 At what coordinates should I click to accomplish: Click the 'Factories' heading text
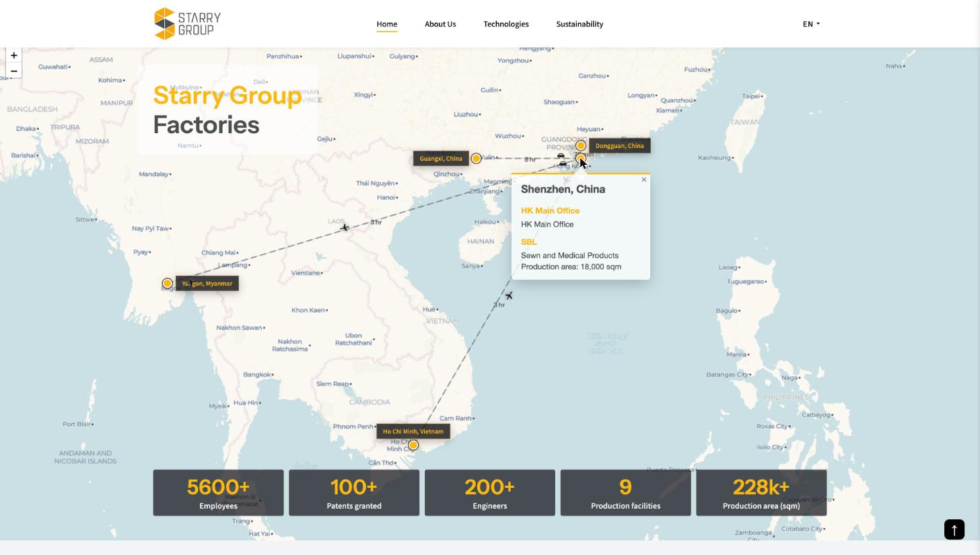206,125
